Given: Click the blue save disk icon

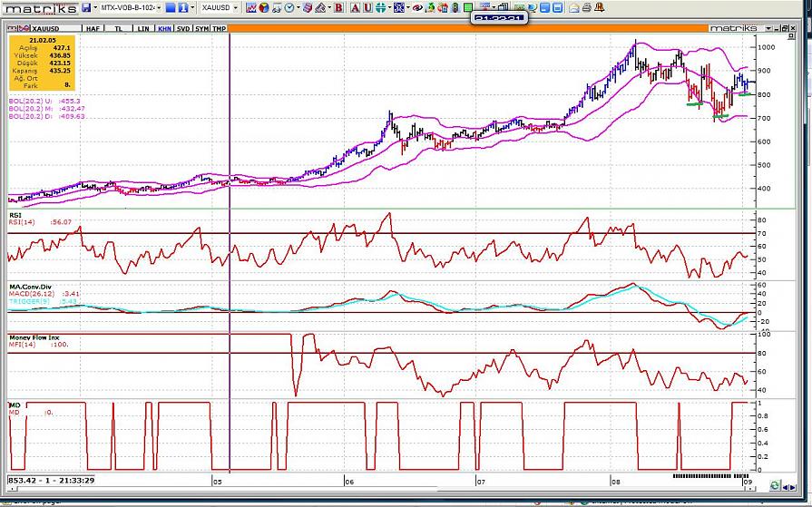Looking at the screenshot, I should pyautogui.click(x=85, y=7).
